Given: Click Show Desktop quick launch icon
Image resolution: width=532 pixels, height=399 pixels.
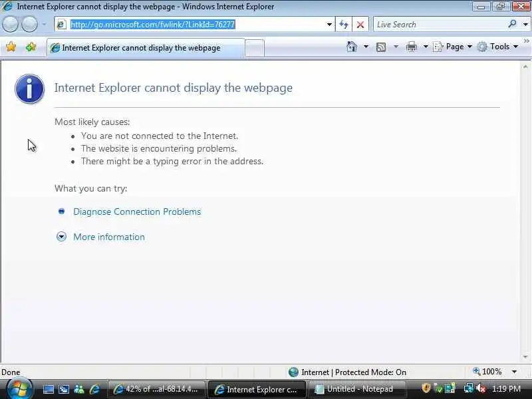Looking at the screenshot, I should coord(48,389).
